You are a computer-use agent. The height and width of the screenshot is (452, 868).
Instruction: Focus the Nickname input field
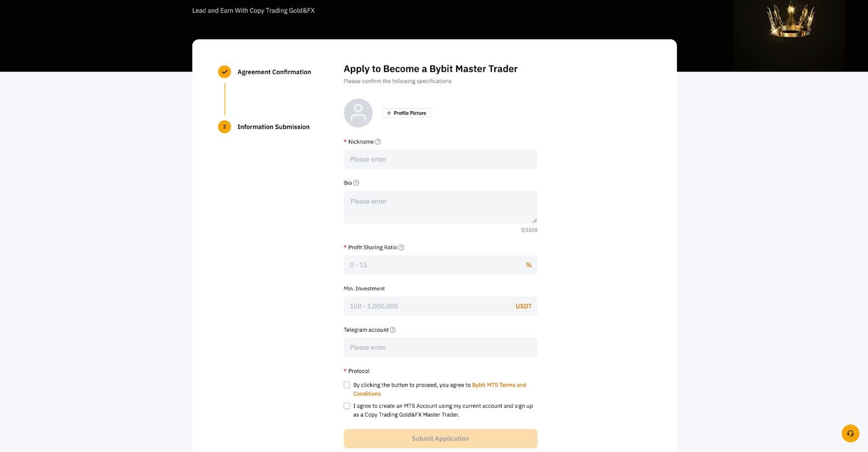tap(440, 160)
